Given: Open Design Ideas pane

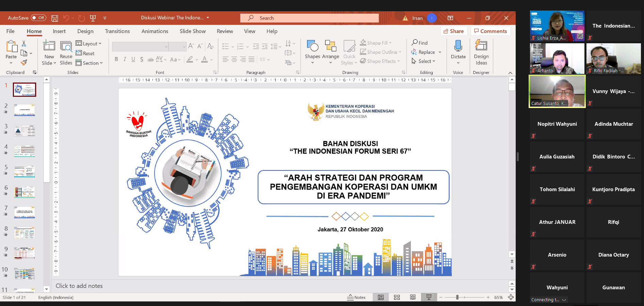Looking at the screenshot, I should point(481,52).
